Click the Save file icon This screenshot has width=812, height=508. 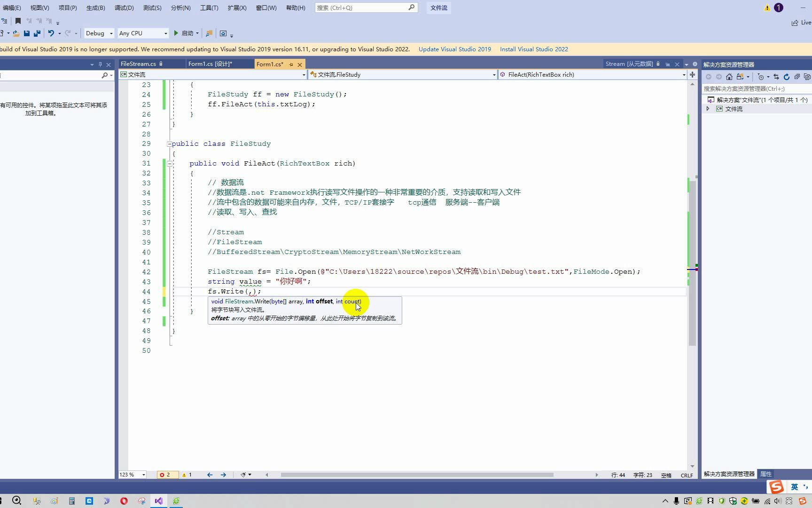coord(27,33)
